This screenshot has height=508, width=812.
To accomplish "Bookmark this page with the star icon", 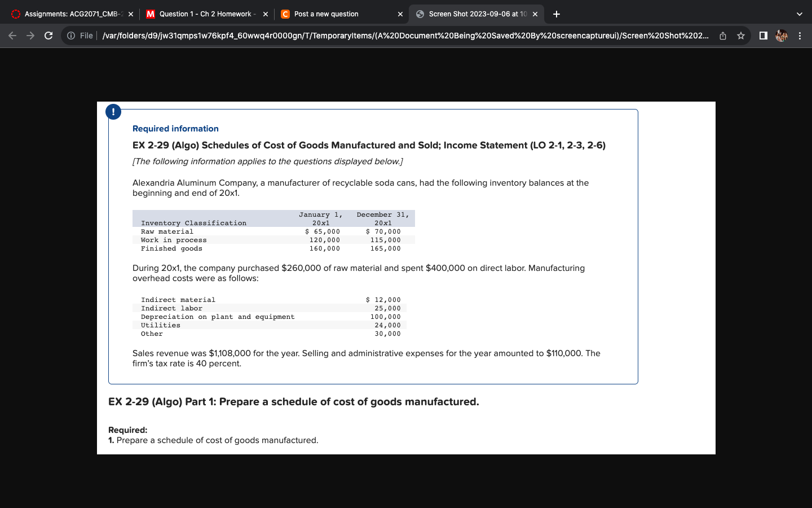I will pos(742,35).
